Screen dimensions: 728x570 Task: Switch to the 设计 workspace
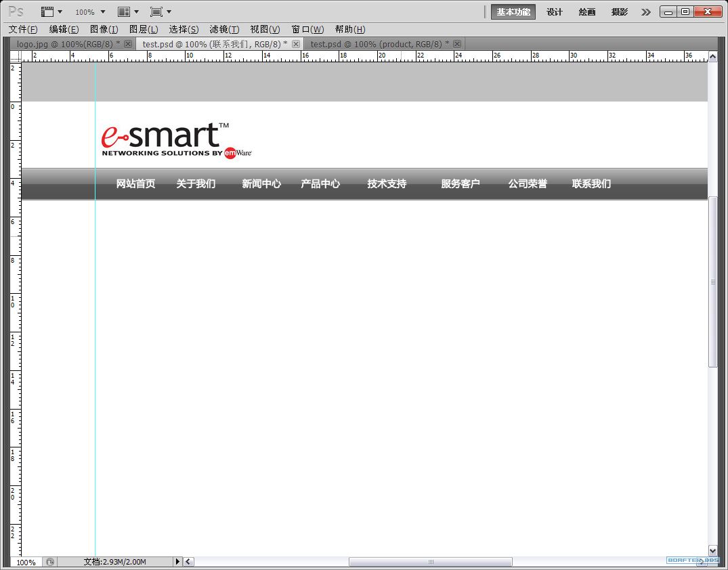[x=555, y=12]
